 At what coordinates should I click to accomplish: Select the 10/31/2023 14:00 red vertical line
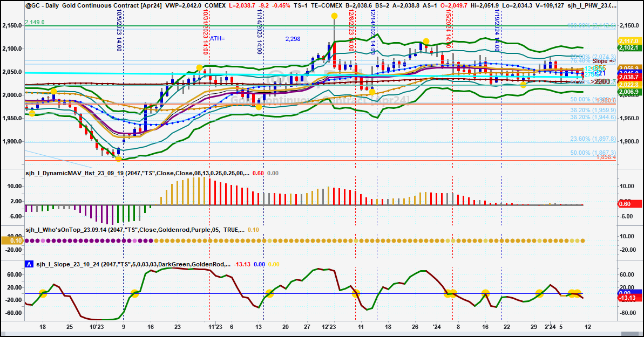coord(205,32)
